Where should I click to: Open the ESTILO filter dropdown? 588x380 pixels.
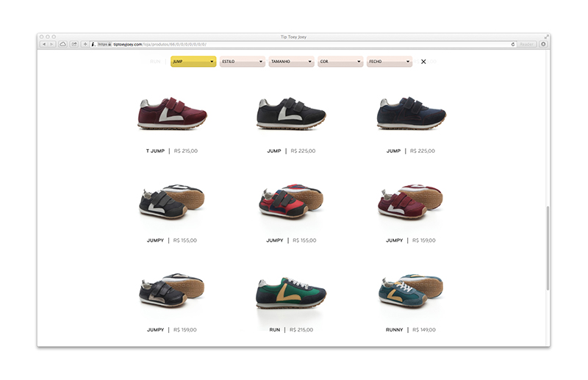coord(243,62)
